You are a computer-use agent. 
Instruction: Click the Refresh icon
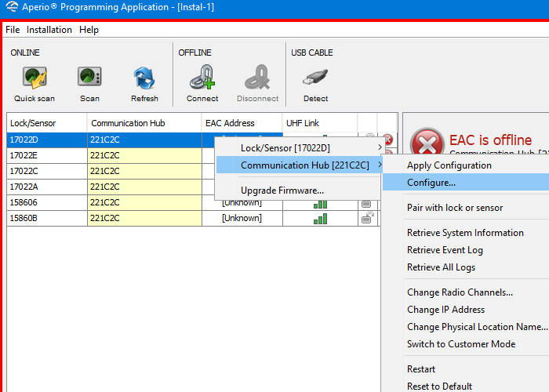click(x=144, y=78)
